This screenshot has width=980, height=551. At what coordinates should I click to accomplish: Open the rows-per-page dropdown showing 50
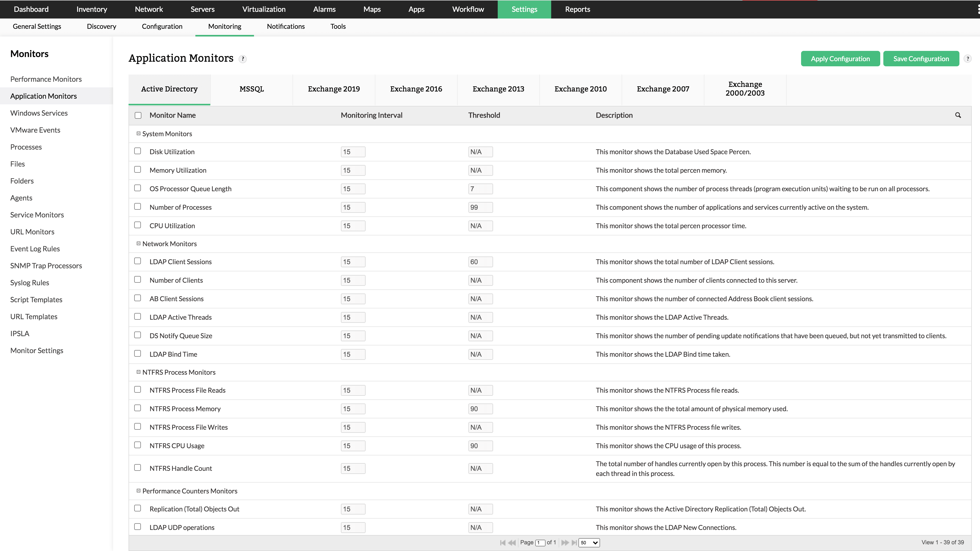(x=589, y=543)
